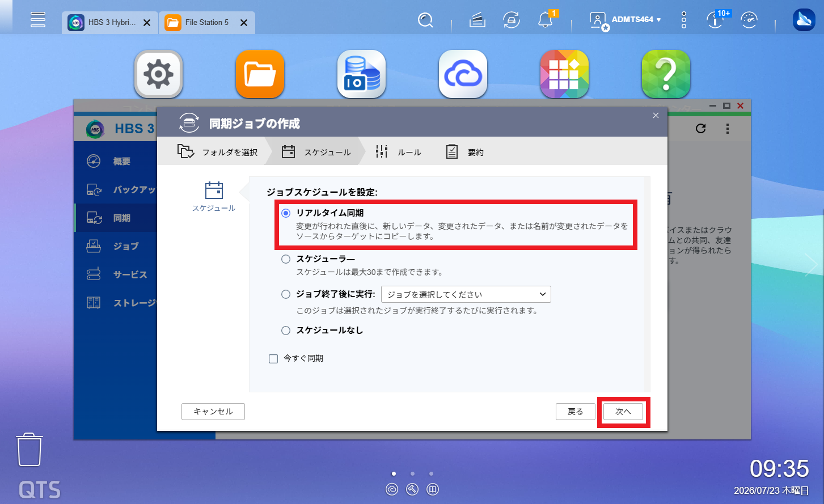Launch the myQNAPcloud desktop icon
This screenshot has height=504, width=824.
(463, 74)
